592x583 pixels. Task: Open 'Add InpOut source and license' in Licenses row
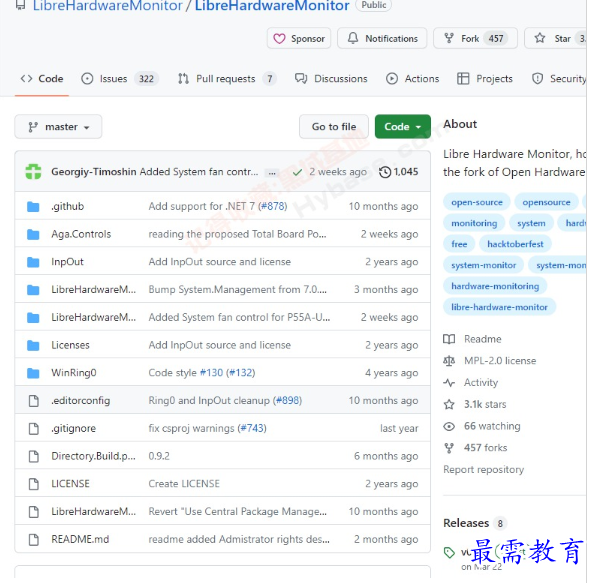tap(219, 345)
